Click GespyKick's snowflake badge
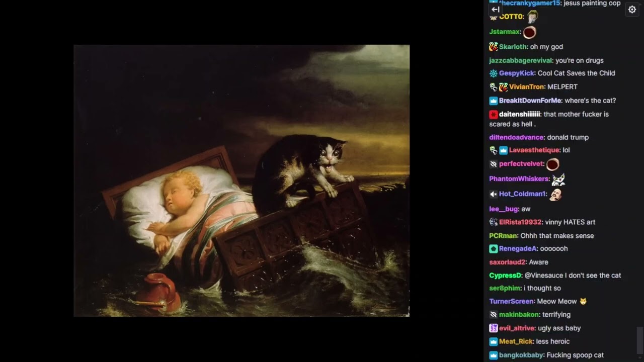Image resolution: width=644 pixels, height=362 pixels. pos(493,73)
